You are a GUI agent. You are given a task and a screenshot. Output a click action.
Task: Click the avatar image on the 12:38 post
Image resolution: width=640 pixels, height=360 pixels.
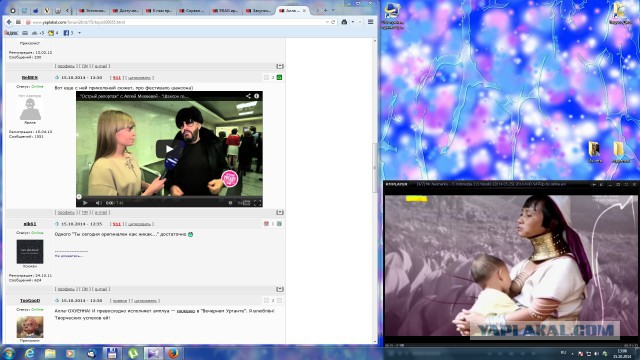point(30,327)
